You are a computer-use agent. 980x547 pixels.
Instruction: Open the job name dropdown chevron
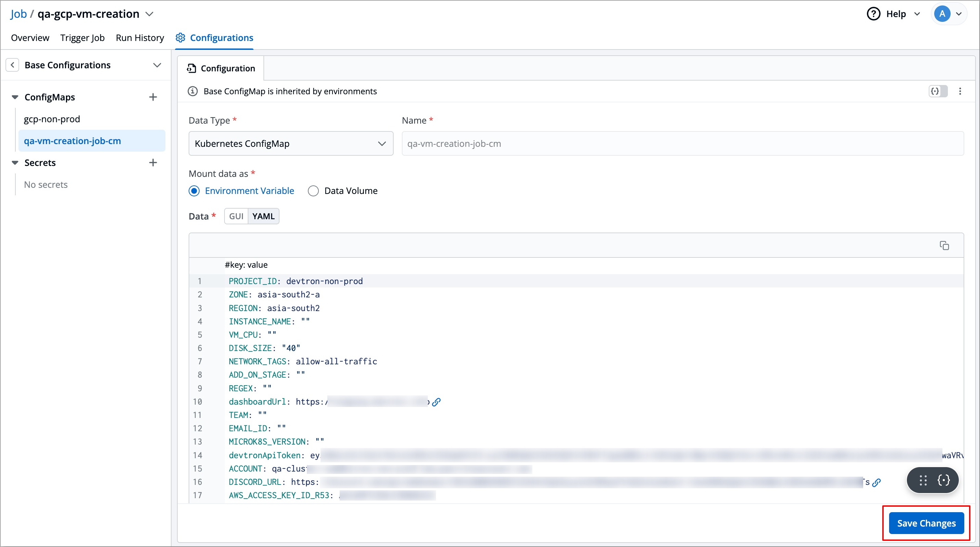click(x=150, y=14)
